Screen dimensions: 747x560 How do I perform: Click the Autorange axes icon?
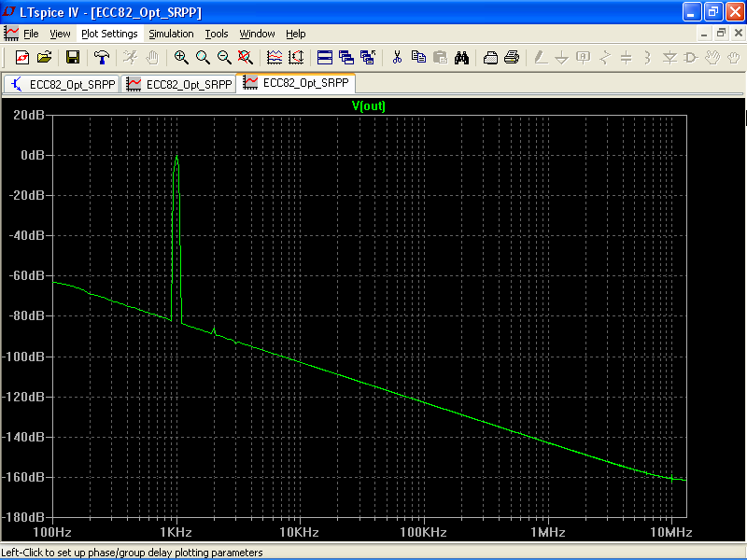point(296,58)
